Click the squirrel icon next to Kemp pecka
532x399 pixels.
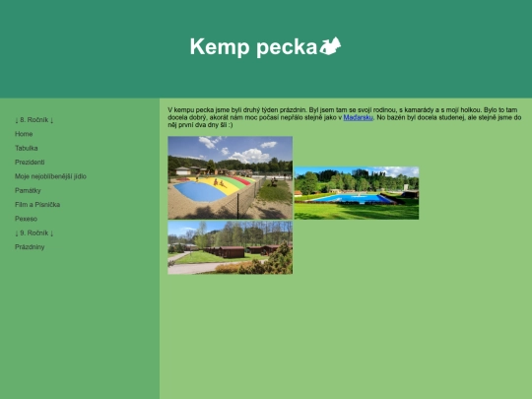(330, 45)
